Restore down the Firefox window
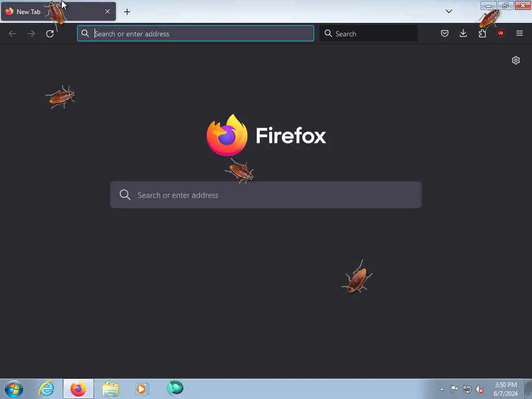The image size is (532, 399). (x=506, y=5)
